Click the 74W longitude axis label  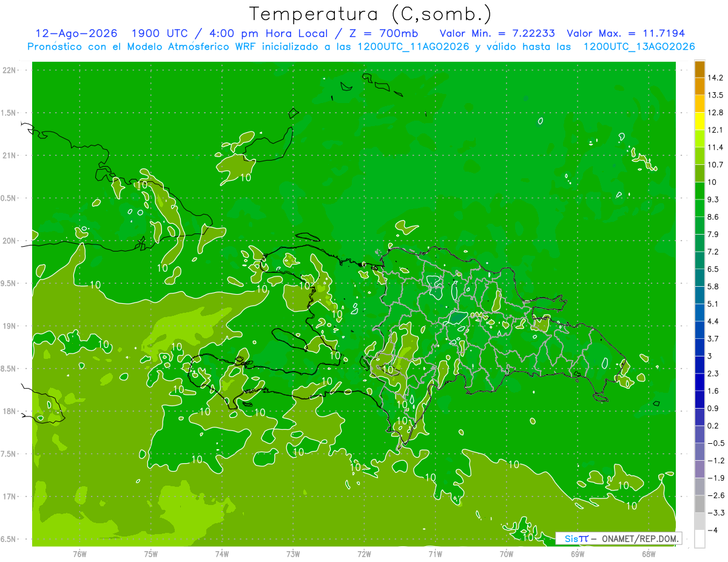click(222, 554)
